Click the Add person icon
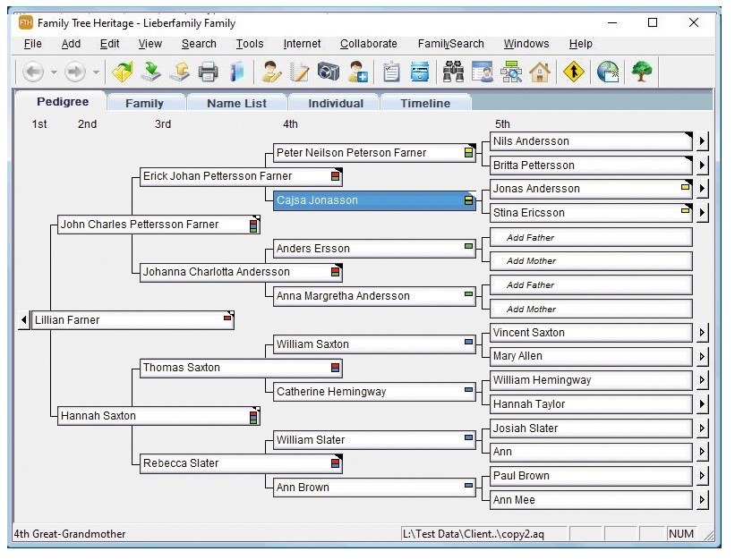735x560 pixels. point(358,72)
